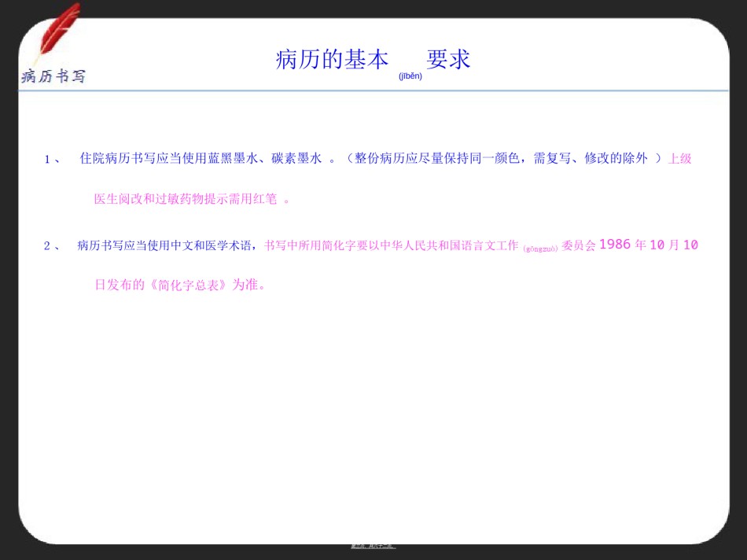The image size is (747, 560).
Task: Click the (gōngzuò) pinyin annotation
Action: point(540,249)
